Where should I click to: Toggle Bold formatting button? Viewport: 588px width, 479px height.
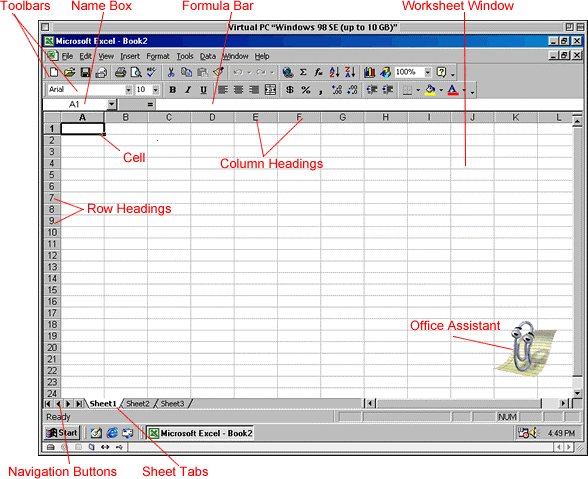172,90
